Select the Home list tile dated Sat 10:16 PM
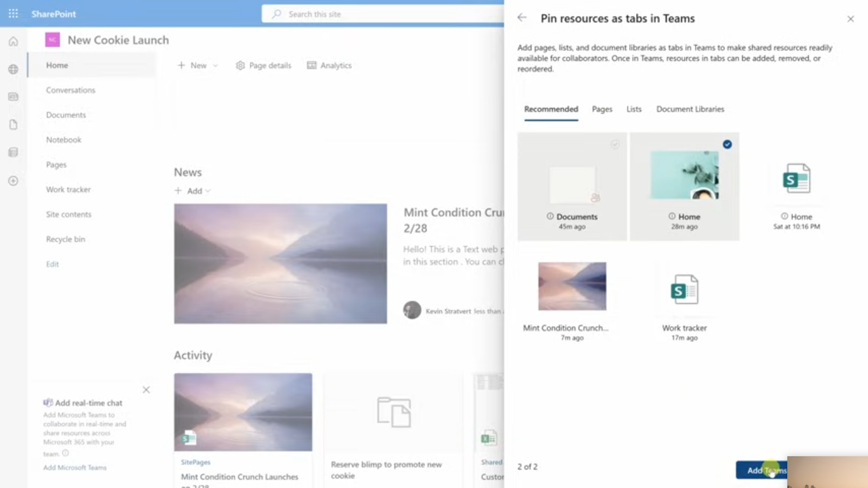868x488 pixels. (797, 188)
